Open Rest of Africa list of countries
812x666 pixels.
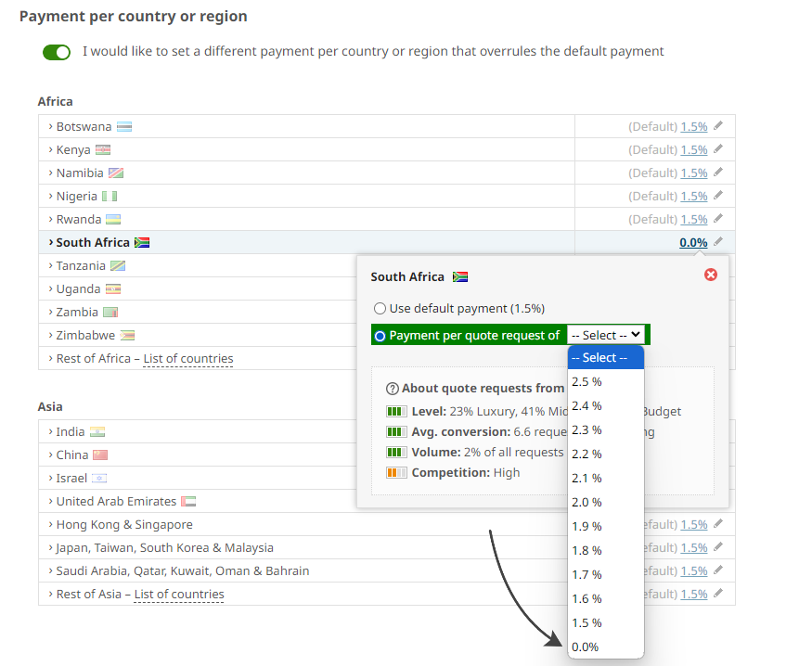pyautogui.click(x=188, y=358)
